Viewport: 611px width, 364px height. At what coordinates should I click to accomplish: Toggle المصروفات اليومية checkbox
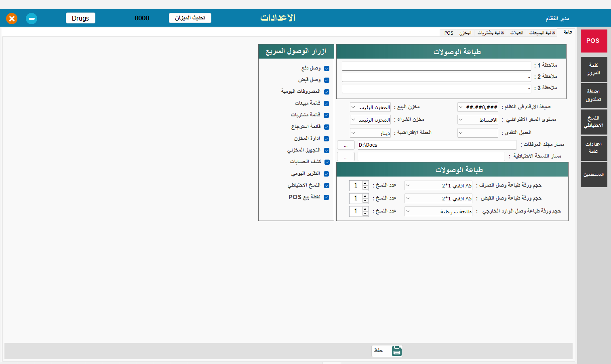coord(327,92)
